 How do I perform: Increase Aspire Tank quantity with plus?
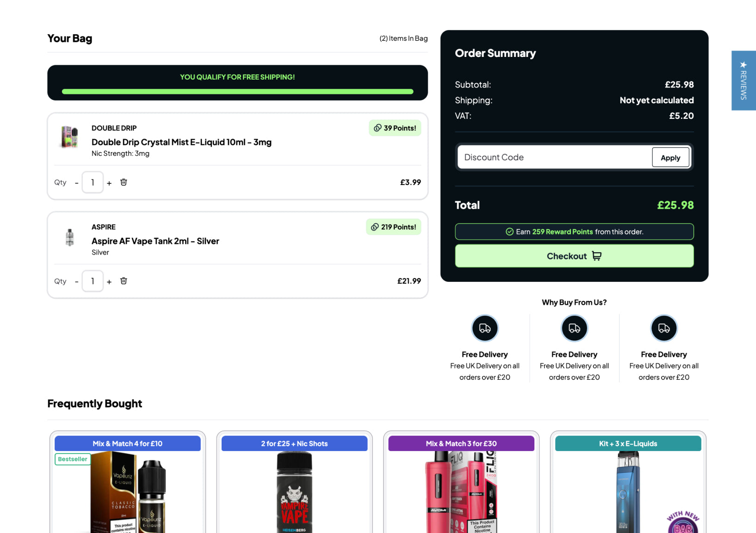(109, 282)
